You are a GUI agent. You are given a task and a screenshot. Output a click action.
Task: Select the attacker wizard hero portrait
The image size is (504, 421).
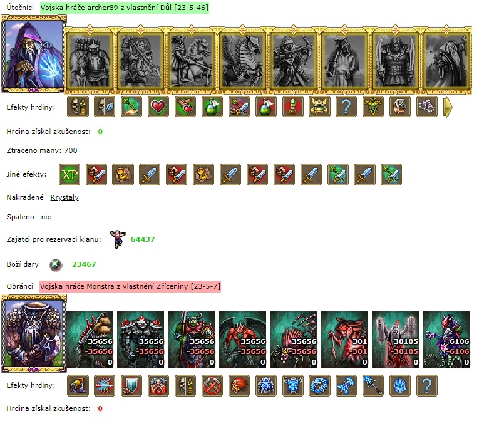tap(33, 54)
